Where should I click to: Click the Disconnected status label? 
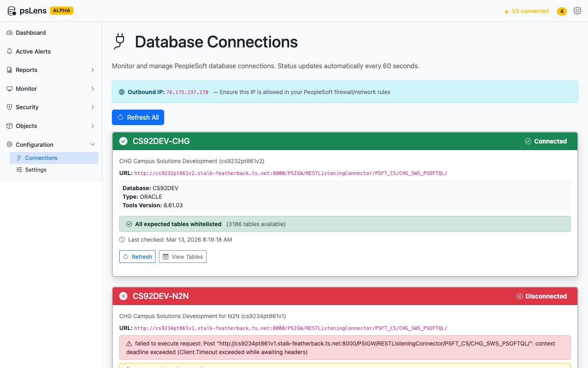(546, 296)
